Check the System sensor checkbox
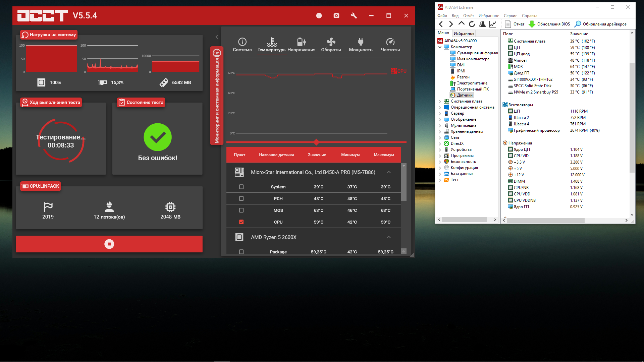 tap(241, 187)
